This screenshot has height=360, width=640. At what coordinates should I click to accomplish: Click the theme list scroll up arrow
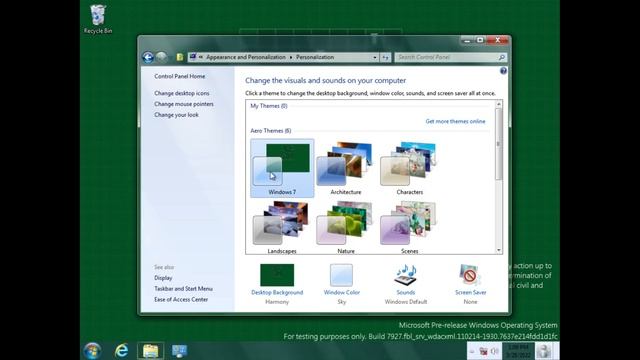(498, 104)
